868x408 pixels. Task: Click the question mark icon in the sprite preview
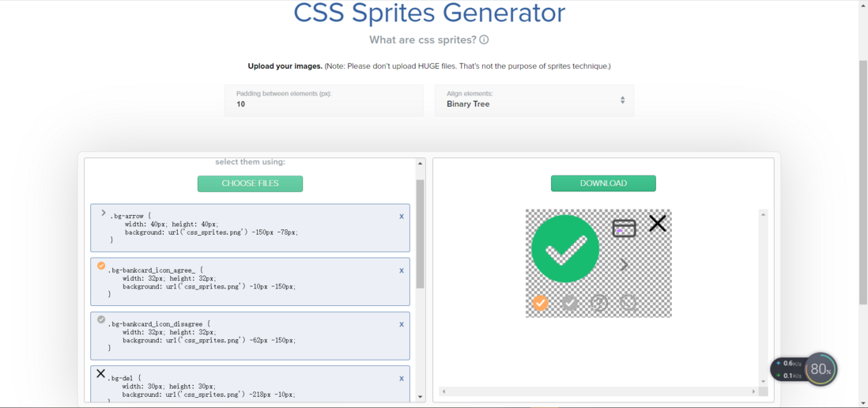pyautogui.click(x=599, y=303)
